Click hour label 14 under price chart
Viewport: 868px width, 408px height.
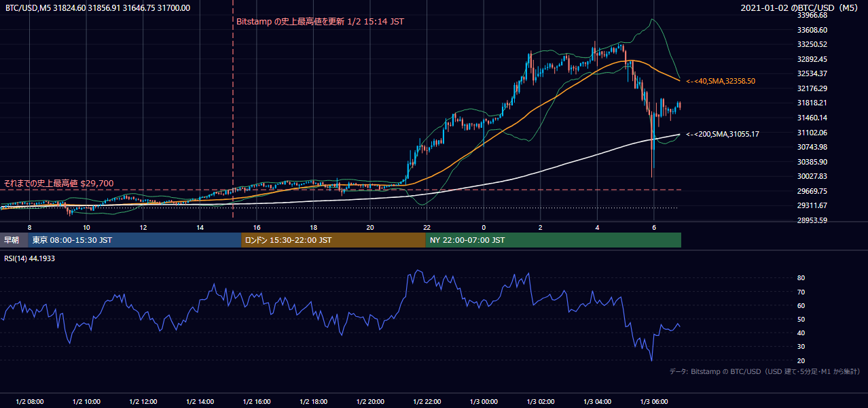(200, 227)
